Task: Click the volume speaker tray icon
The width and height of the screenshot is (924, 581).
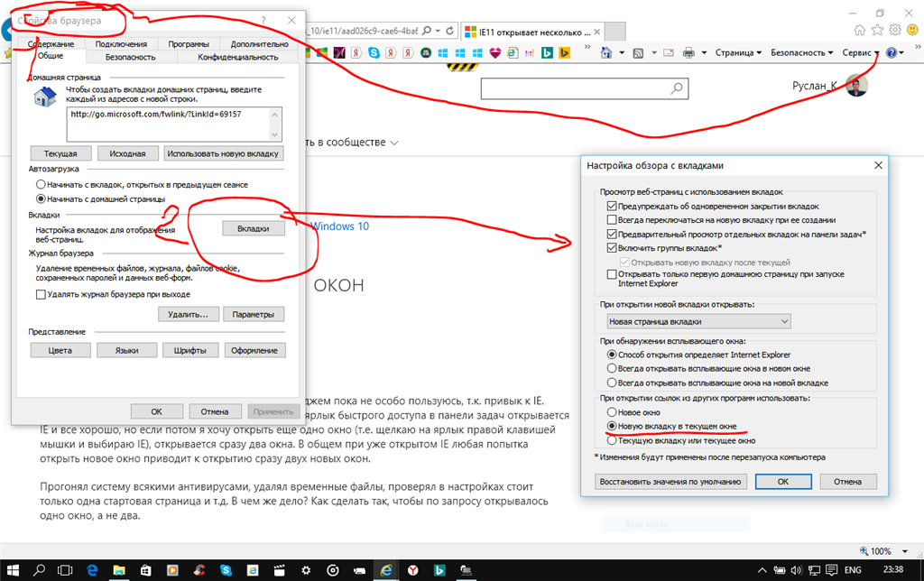Action: tap(797, 570)
